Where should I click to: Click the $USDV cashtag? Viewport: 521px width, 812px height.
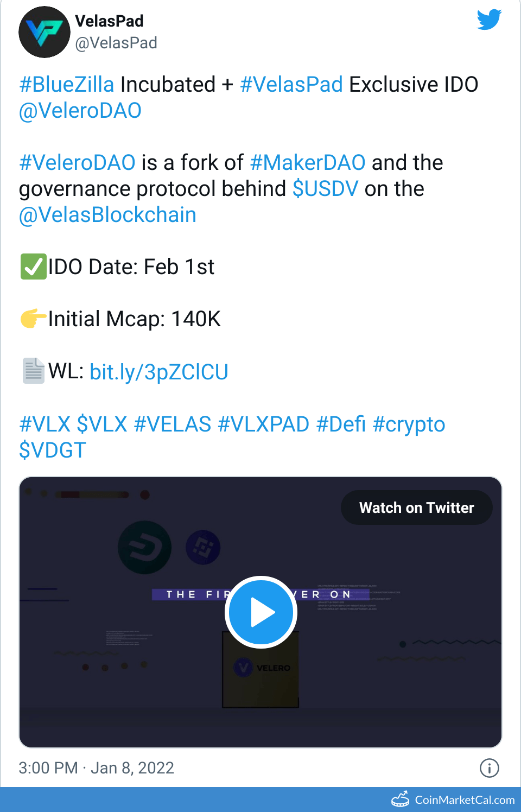coord(325,189)
